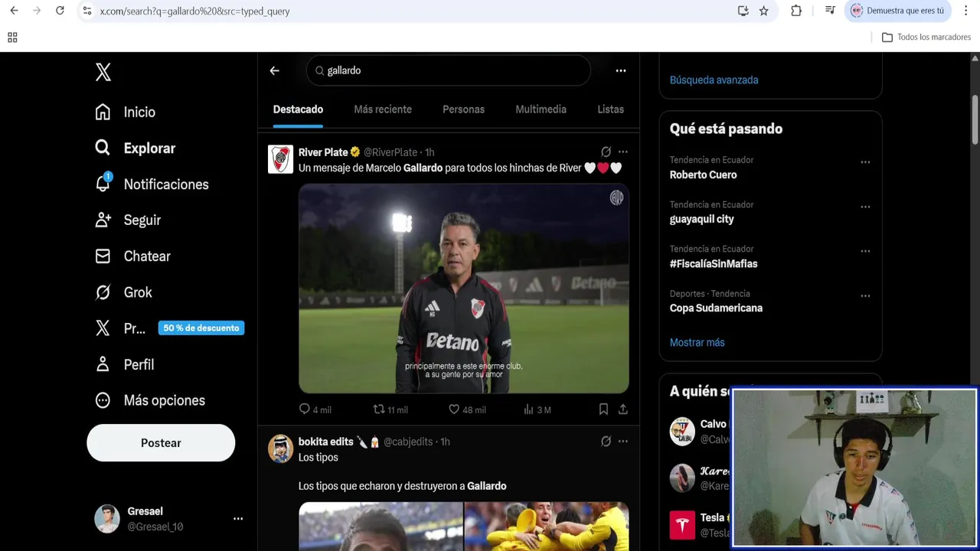
Task: Open more options on River Plate post
Action: (x=623, y=152)
